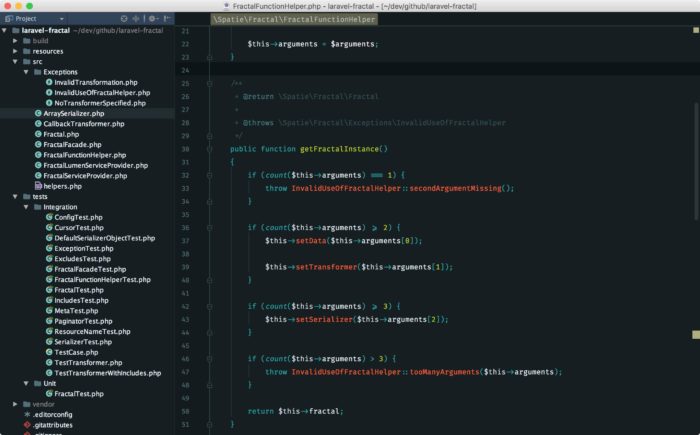Open DefaultSerializerObjectTest.php

point(104,238)
